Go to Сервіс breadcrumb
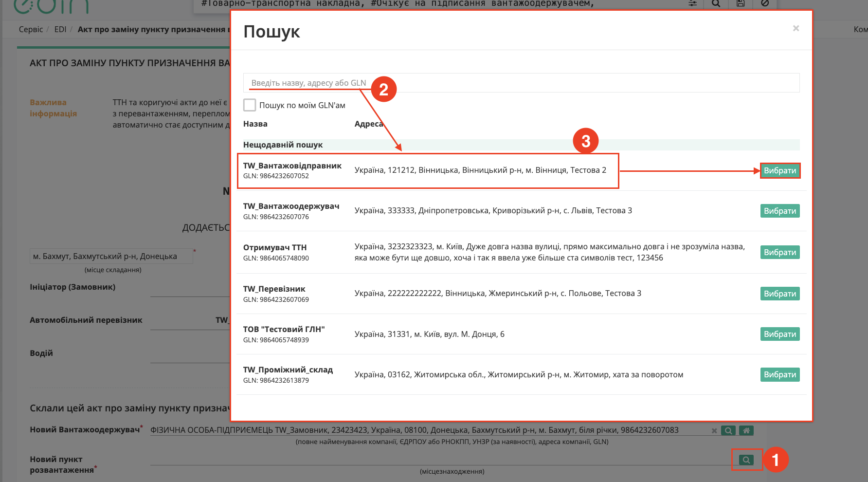Image resolution: width=868 pixels, height=482 pixels. 31,29
